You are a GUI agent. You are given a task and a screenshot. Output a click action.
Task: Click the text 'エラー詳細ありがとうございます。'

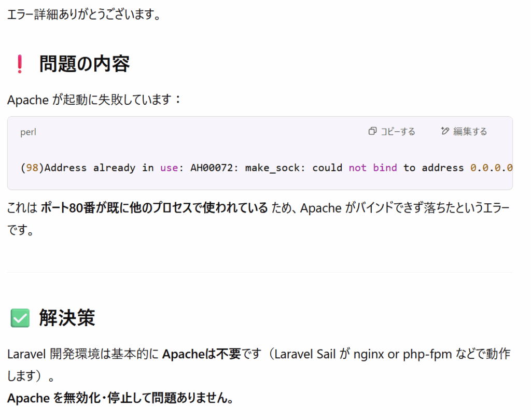point(84,15)
